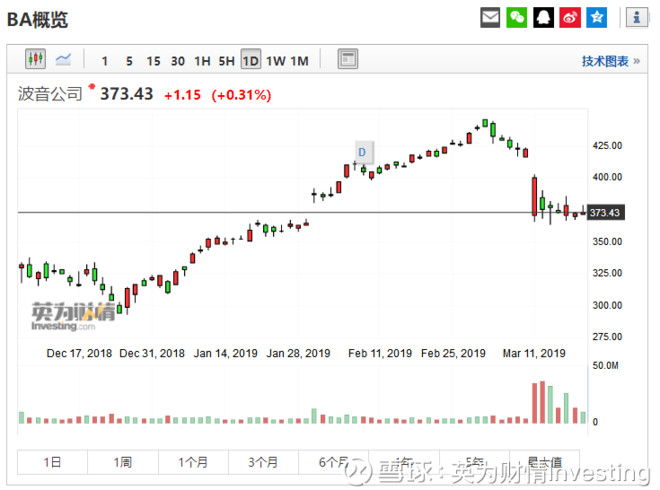Click the 425.00 price axis label
This screenshot has width=660, height=490.
(607, 146)
